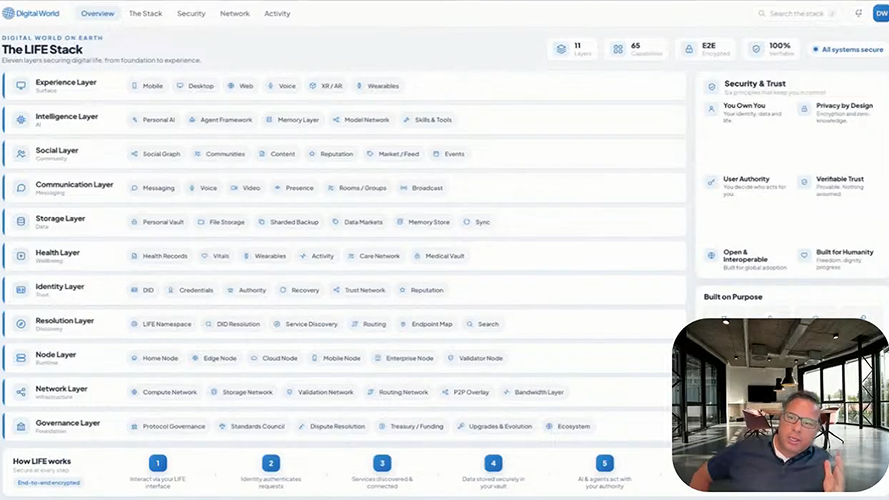The width and height of the screenshot is (889, 500).
Task: Select the Medical Vault chip
Action: 439,256
